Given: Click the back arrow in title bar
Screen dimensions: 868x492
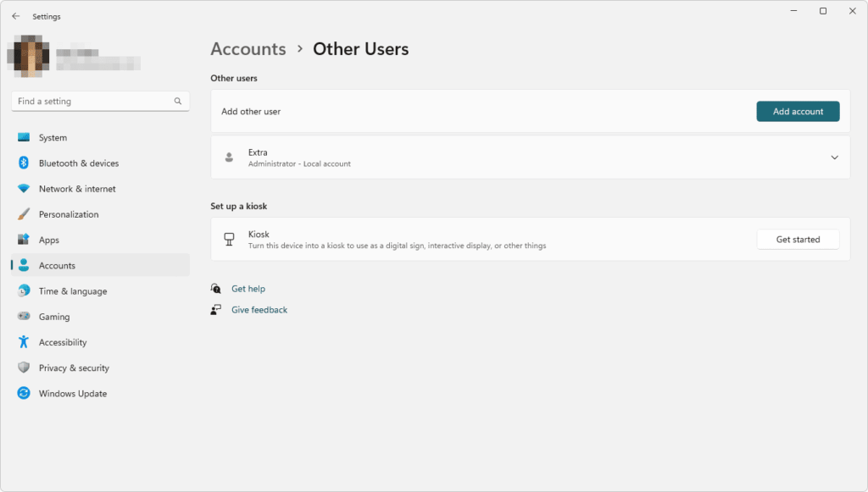Looking at the screenshot, I should click(x=15, y=16).
